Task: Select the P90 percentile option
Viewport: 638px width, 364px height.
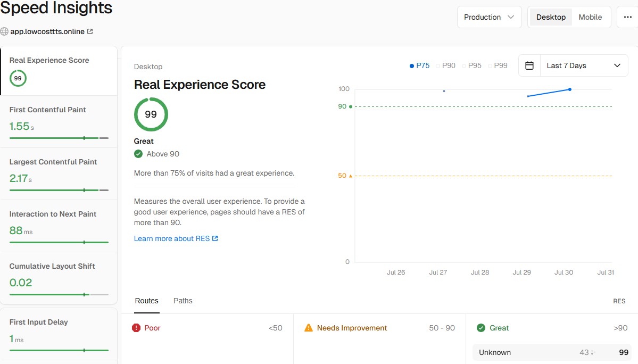Action: 445,65
